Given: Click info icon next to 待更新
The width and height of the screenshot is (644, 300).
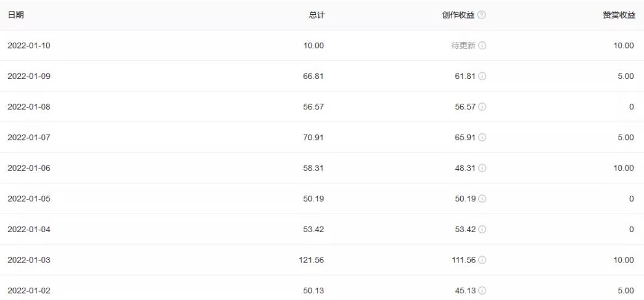Looking at the screenshot, I should click(481, 46).
